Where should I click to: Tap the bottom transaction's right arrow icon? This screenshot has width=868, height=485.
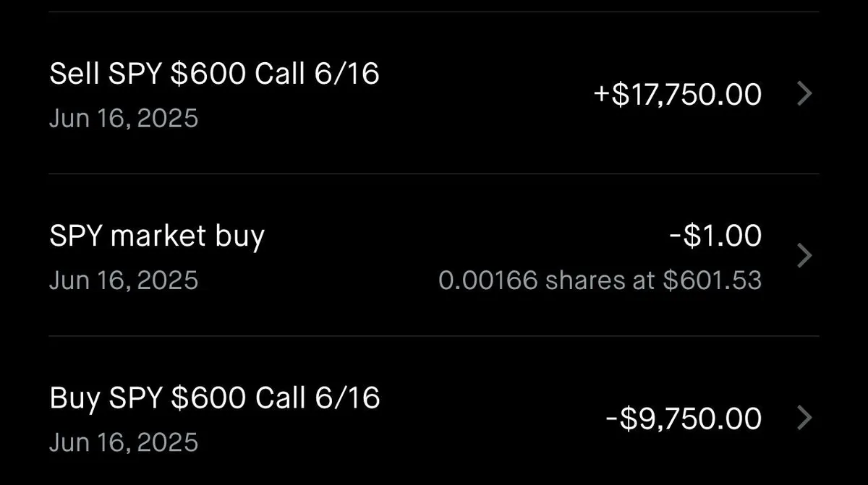[x=805, y=418]
